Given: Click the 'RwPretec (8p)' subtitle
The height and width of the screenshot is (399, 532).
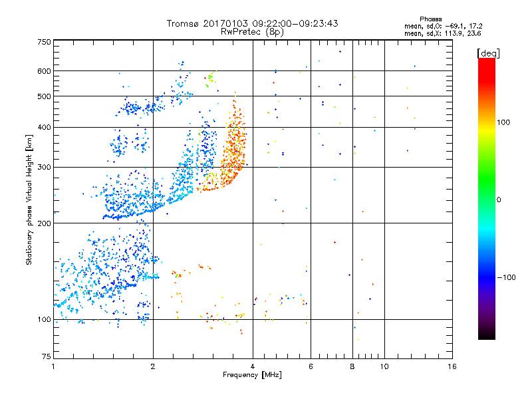Looking at the screenshot, I should coord(252,32).
